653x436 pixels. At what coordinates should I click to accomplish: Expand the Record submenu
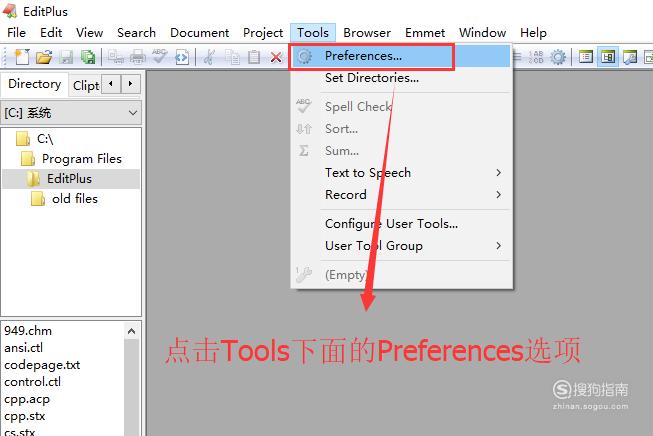pos(401,194)
